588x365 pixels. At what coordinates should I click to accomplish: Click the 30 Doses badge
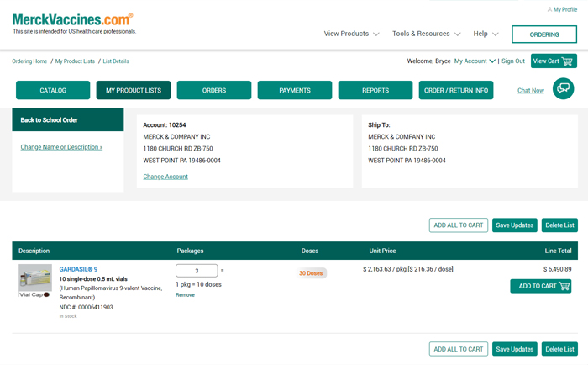(311, 273)
